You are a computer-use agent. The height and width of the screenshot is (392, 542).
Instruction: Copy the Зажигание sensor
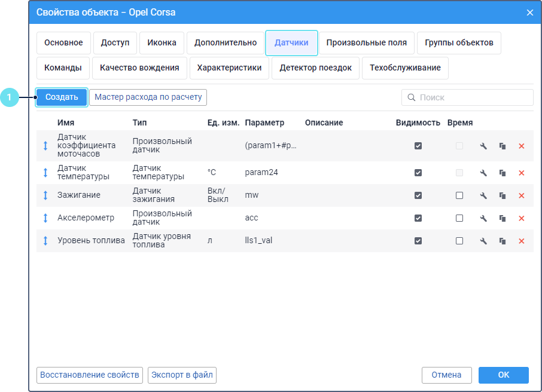click(x=503, y=195)
